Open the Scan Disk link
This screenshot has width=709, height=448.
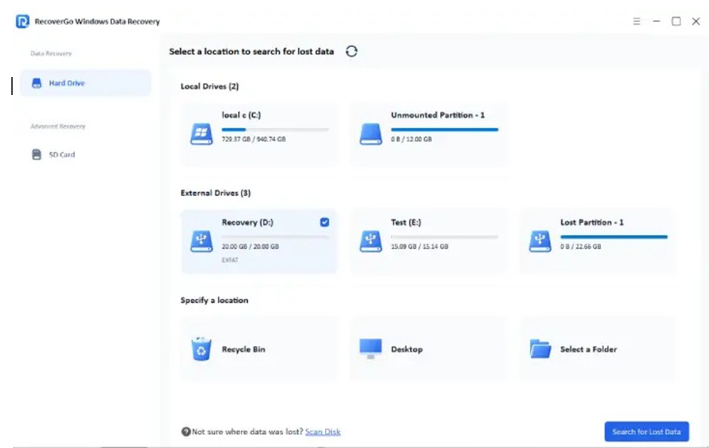[x=323, y=432]
